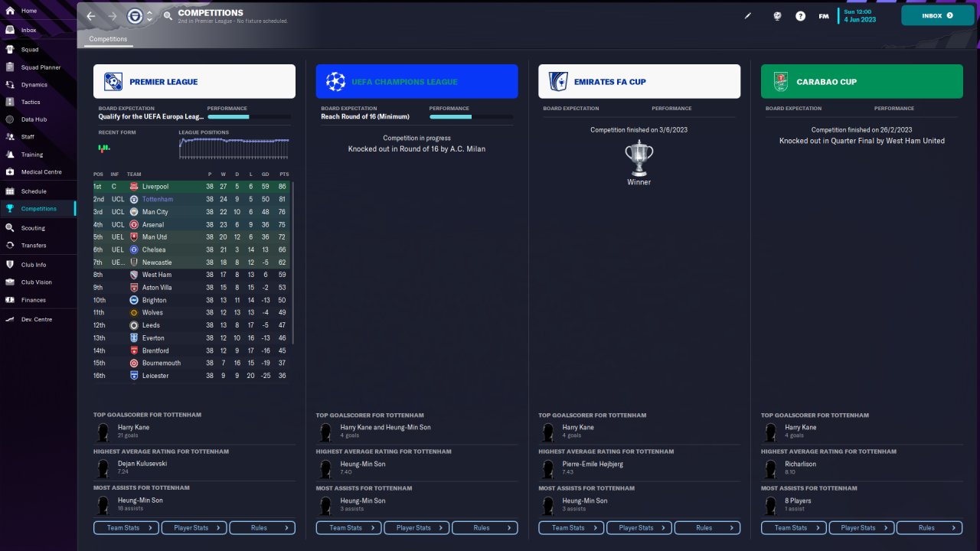The width and height of the screenshot is (980, 551).
Task: Open Premier League Player Stats
Action: [x=194, y=527]
